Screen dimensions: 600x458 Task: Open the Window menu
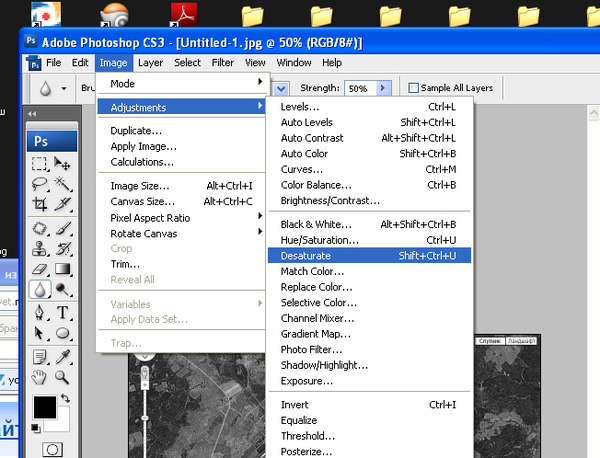[294, 63]
